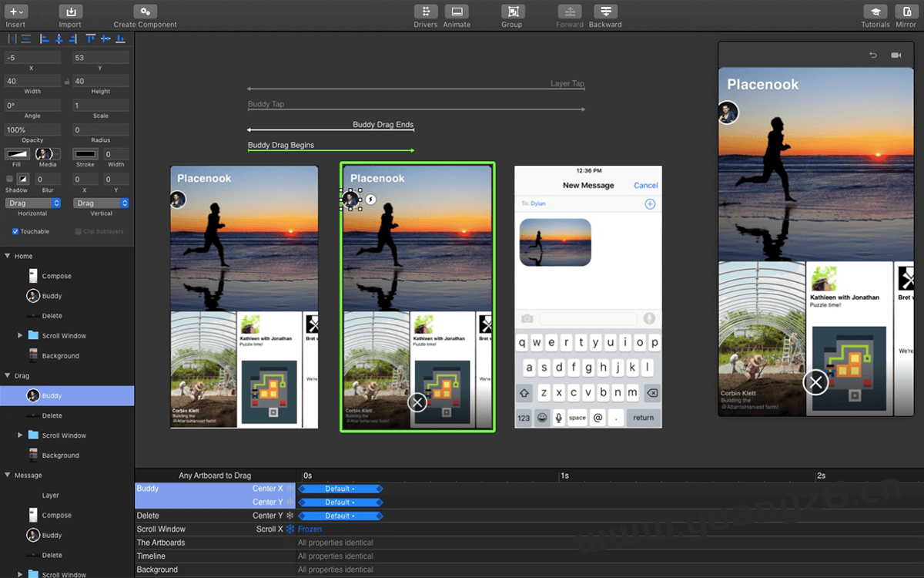The width and height of the screenshot is (924, 578).
Task: Open the Horizontal drag dropdown
Action: pos(32,202)
